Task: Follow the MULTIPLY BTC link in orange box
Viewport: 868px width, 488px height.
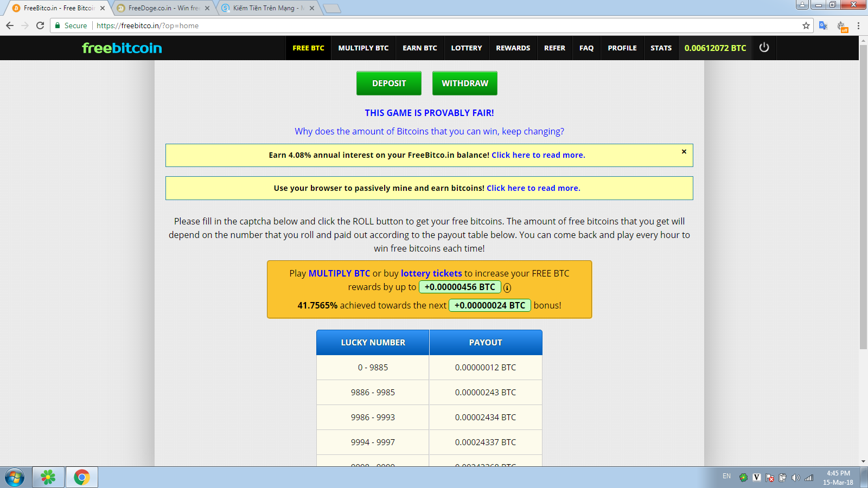Action: click(339, 273)
